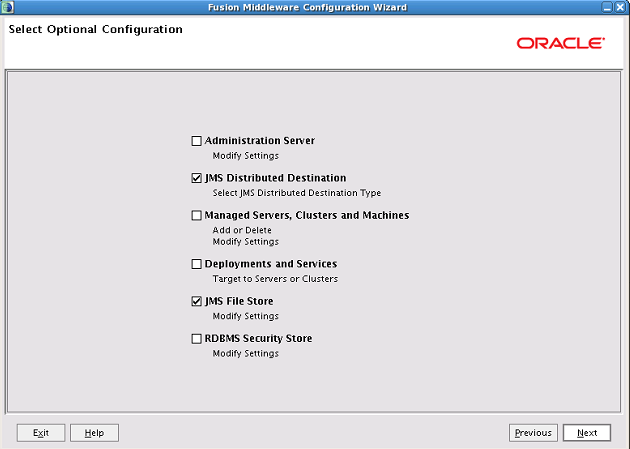Click the Select Optional Configuration heading
This screenshot has width=630, height=449.
(x=96, y=29)
